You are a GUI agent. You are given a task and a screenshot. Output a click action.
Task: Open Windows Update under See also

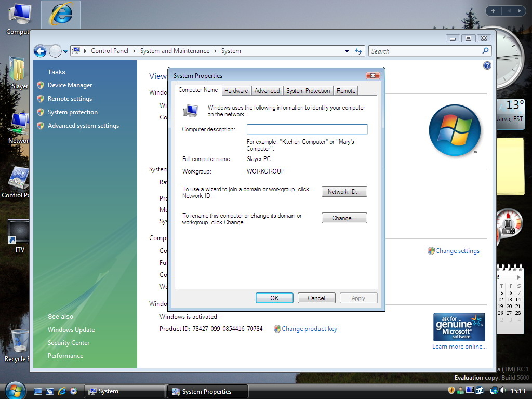71,330
